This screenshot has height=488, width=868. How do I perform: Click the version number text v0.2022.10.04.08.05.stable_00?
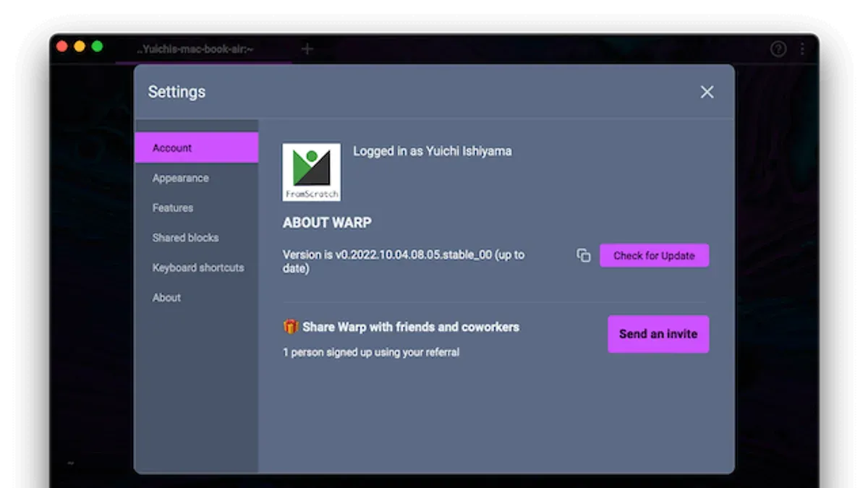[x=413, y=254]
